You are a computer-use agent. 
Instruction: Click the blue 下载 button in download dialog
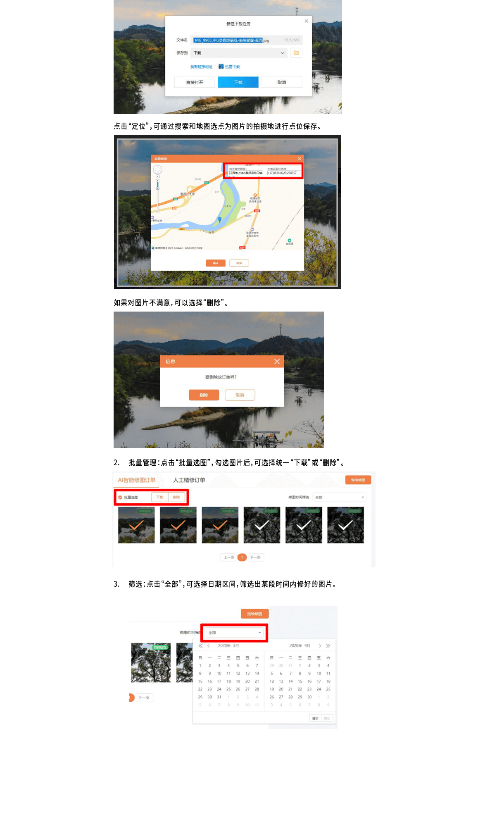pos(238,82)
